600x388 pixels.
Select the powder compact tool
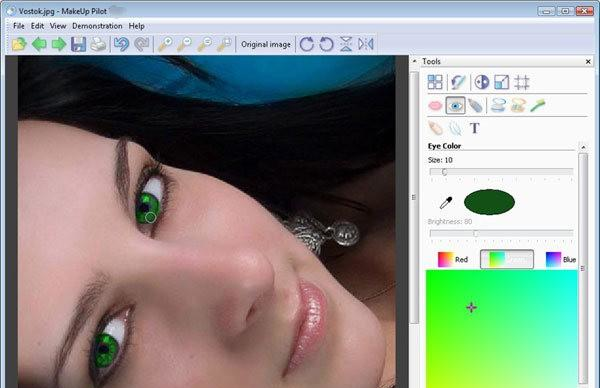click(x=498, y=105)
